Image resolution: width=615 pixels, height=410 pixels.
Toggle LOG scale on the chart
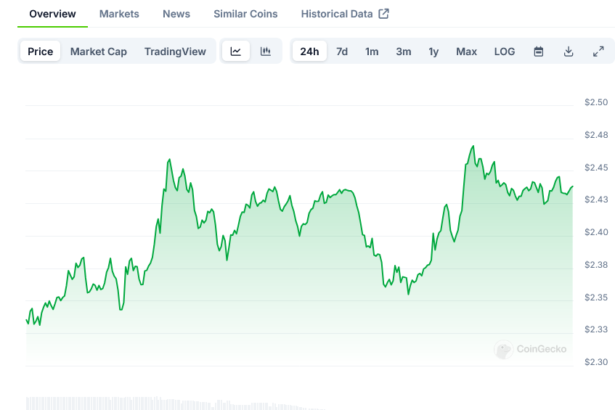tap(505, 52)
